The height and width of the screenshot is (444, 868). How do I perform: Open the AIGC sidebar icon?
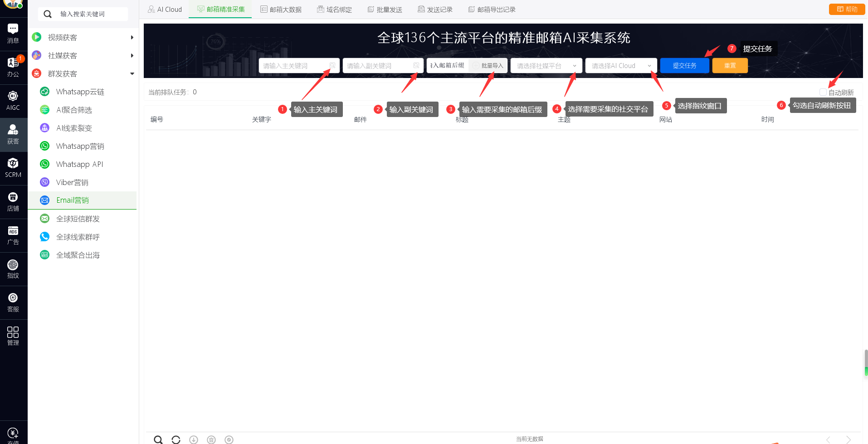pos(13,101)
